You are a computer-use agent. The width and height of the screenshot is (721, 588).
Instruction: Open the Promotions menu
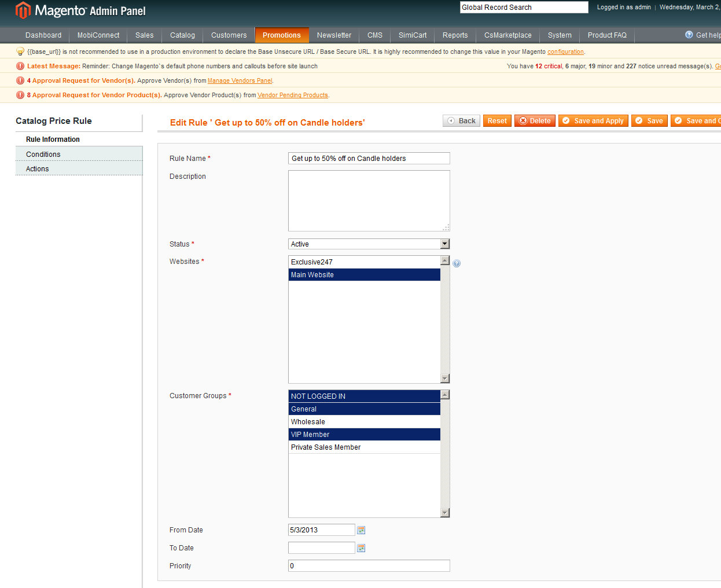pos(282,35)
